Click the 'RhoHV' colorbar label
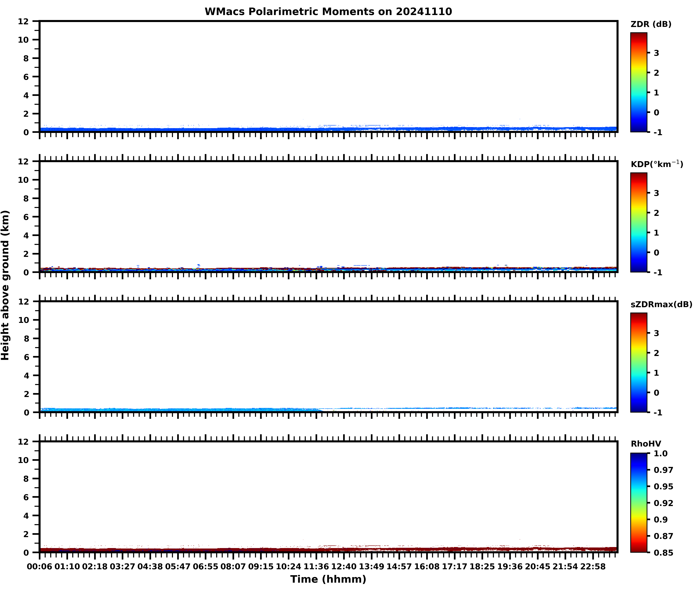The image size is (700, 592). pos(646,444)
